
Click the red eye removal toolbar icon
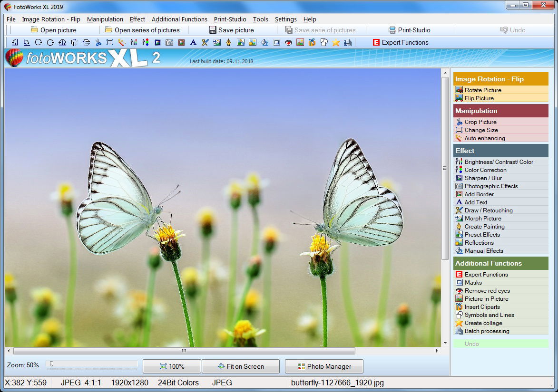288,43
